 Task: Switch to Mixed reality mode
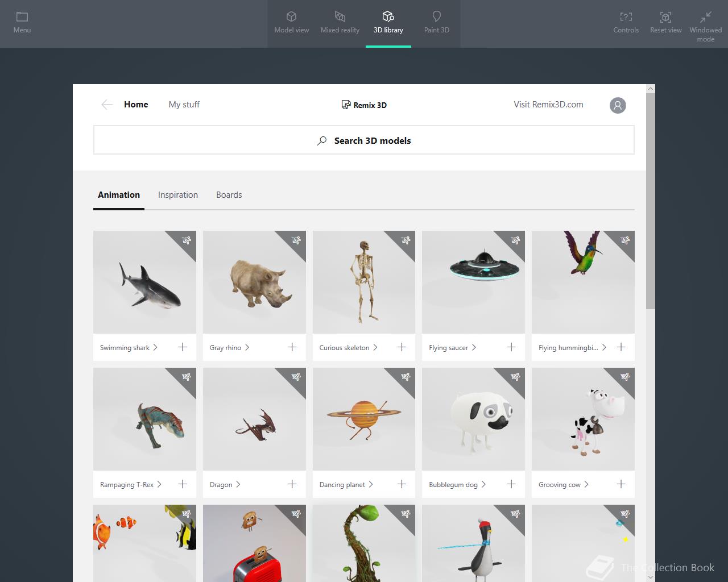[x=340, y=23]
